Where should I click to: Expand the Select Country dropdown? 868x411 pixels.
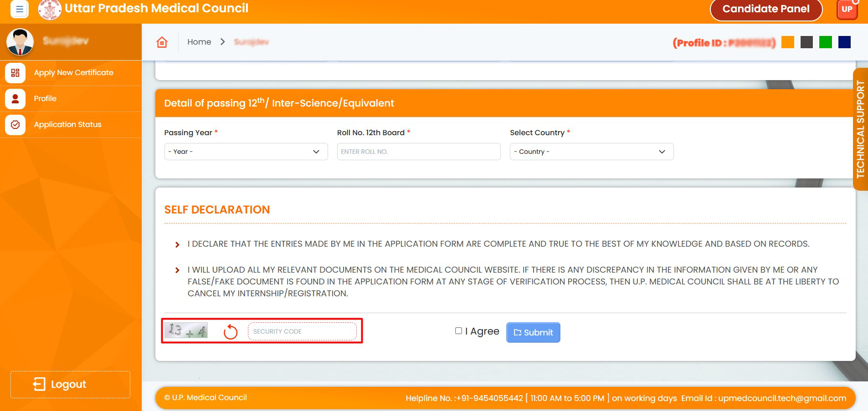pos(591,152)
